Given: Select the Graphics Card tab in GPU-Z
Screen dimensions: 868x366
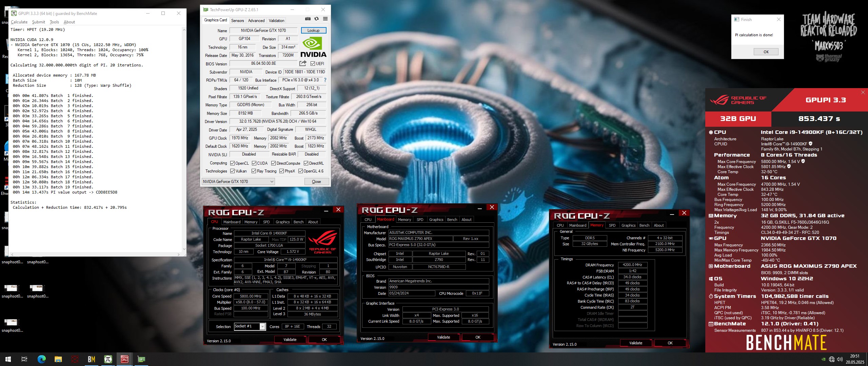Looking at the screenshot, I should tap(216, 20).
